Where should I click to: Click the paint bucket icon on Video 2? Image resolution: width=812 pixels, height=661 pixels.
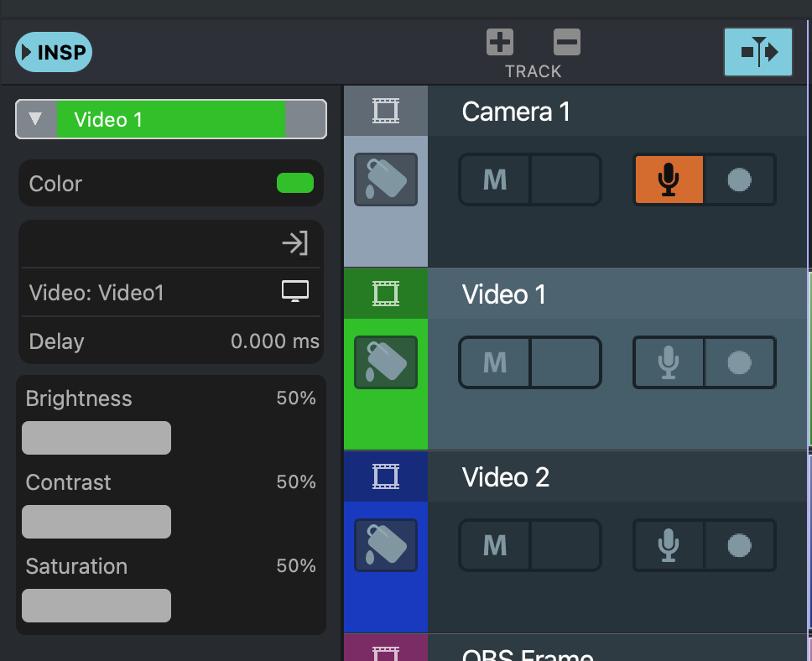[386, 545]
